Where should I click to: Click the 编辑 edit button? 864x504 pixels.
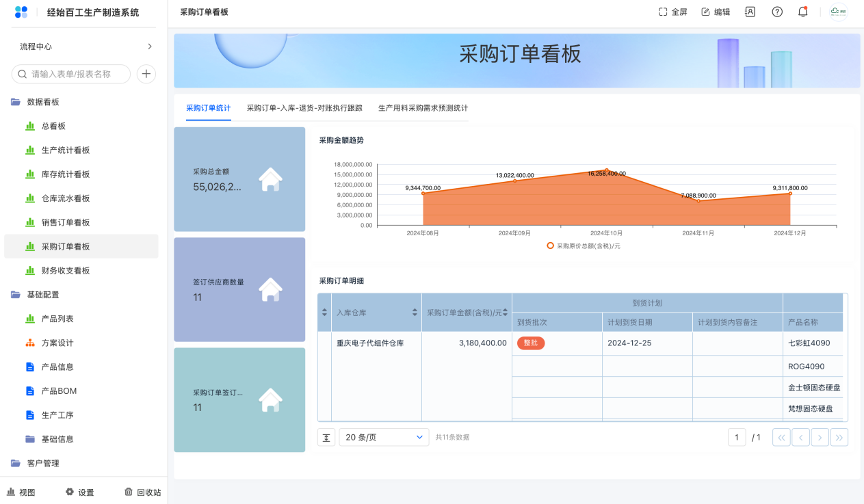[716, 12]
